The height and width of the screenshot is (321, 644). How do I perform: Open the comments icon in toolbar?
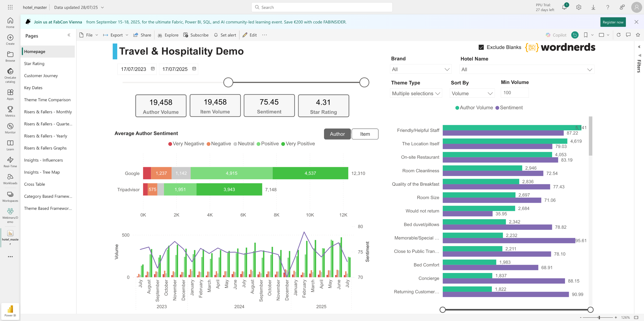[628, 35]
